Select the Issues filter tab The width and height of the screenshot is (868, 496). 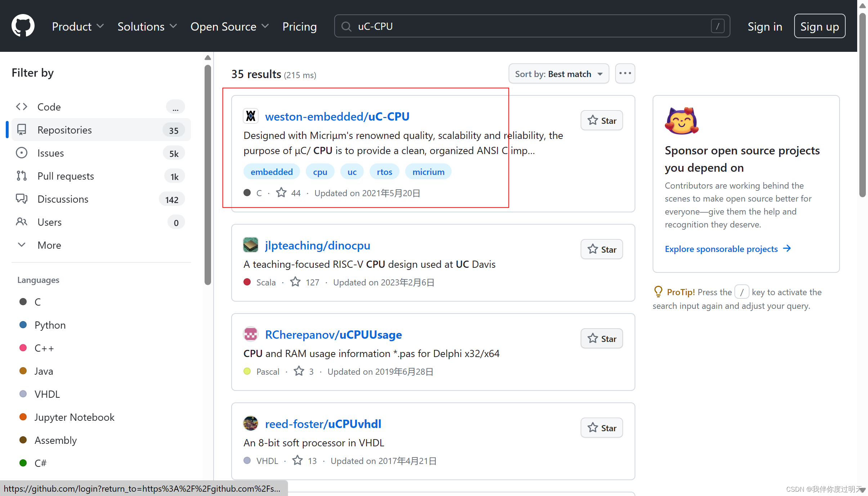coord(50,153)
